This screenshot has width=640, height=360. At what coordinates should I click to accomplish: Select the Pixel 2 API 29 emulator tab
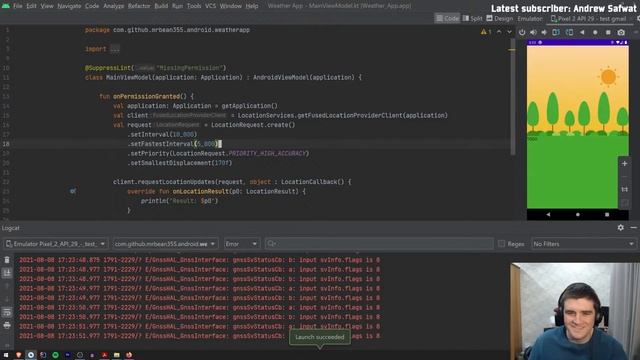click(589, 18)
